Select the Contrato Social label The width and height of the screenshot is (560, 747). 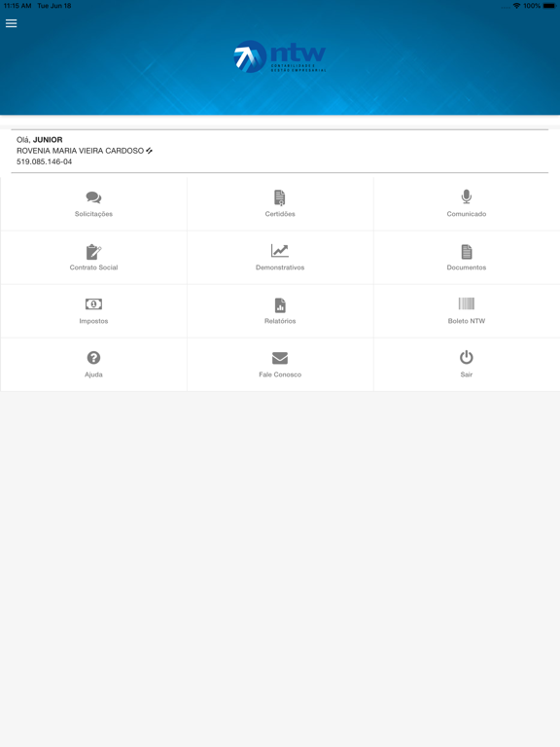tap(93, 267)
